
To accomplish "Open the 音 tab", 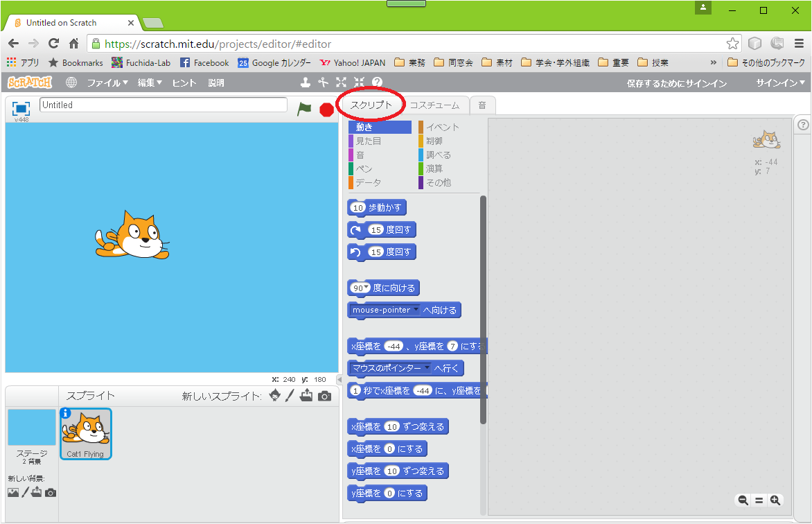I will pos(482,105).
